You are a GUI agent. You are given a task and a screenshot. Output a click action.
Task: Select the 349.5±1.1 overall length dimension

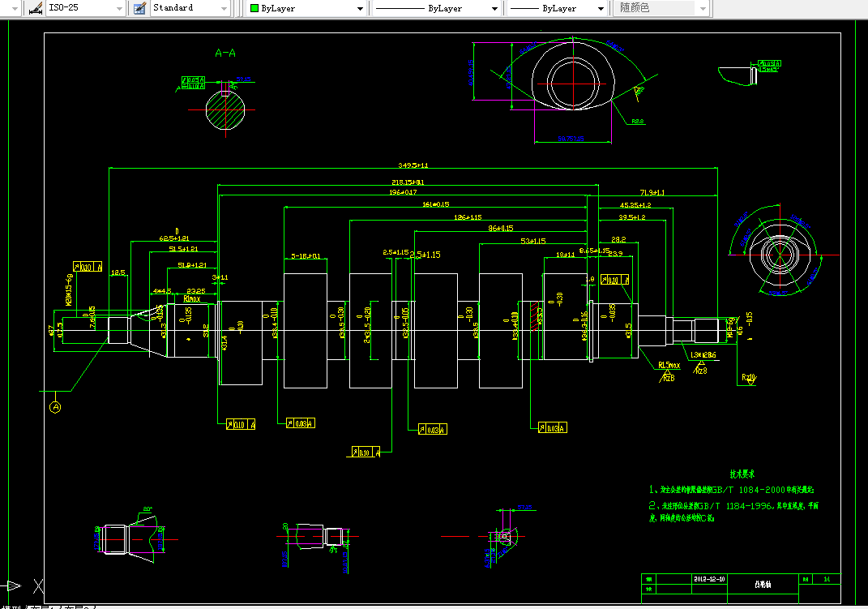(x=413, y=165)
